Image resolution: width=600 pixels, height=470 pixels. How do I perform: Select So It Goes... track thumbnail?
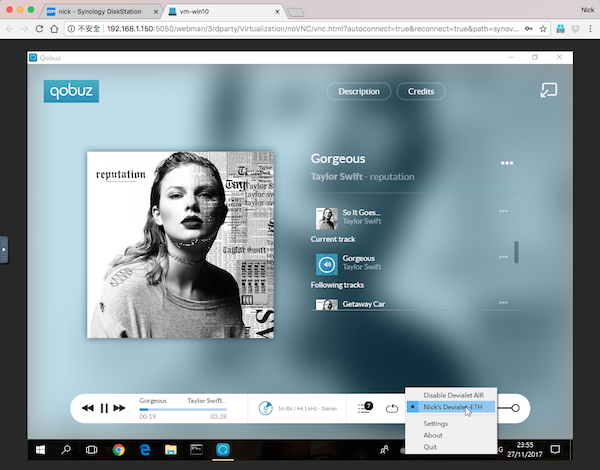pos(327,219)
